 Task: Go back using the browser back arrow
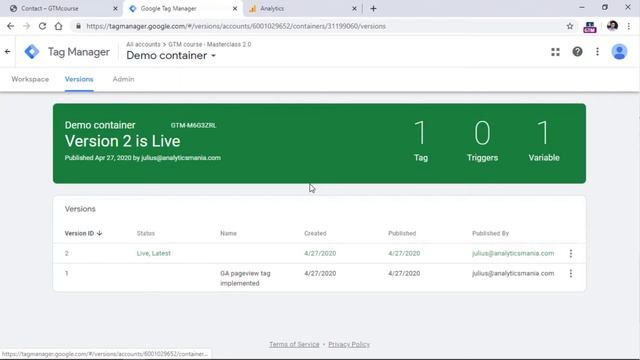(10, 26)
